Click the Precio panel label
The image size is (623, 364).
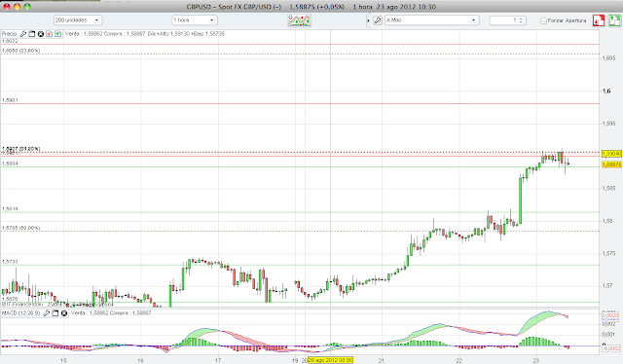(x=10, y=34)
